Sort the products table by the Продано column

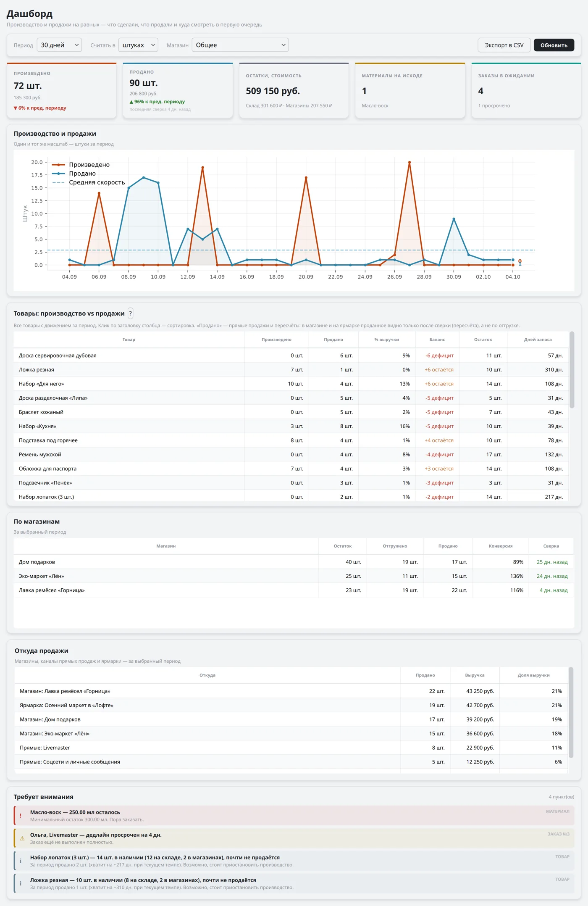333,340
